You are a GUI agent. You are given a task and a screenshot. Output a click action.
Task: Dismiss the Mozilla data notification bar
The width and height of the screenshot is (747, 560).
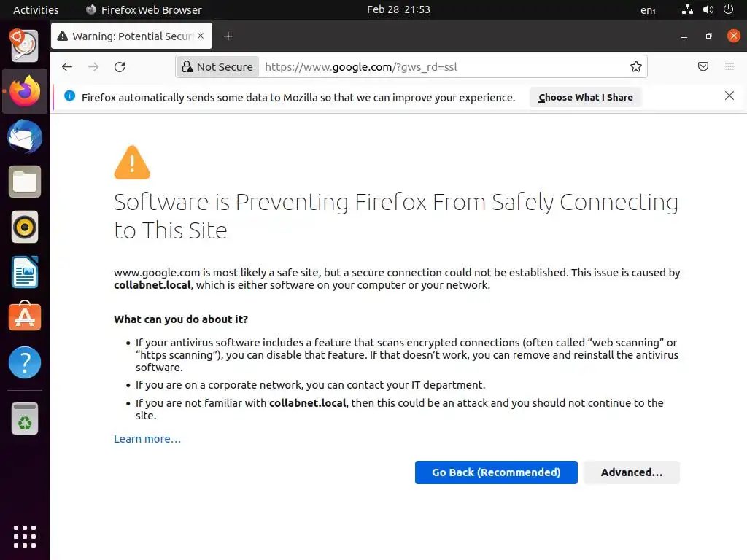tap(729, 96)
